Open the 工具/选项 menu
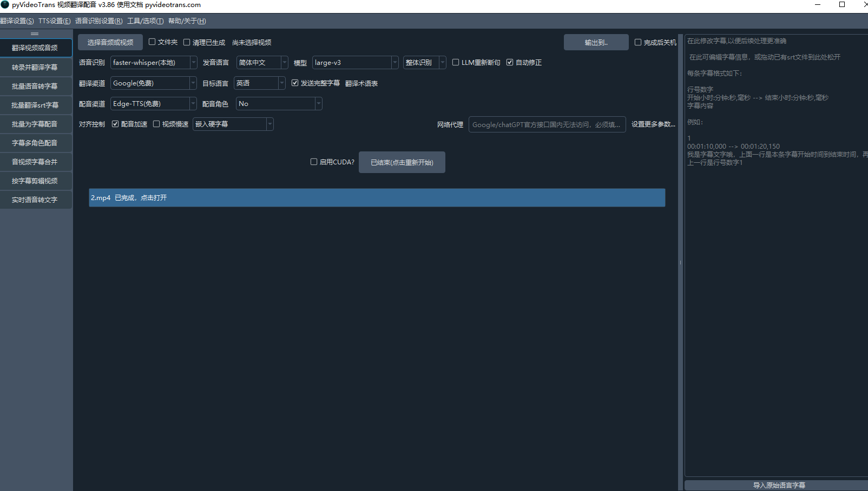Viewport: 868px width, 491px height. tap(145, 21)
